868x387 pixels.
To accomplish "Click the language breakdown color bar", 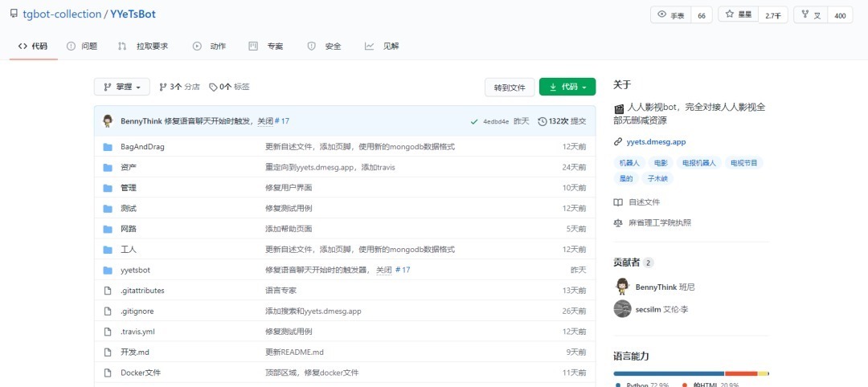I will (x=691, y=373).
